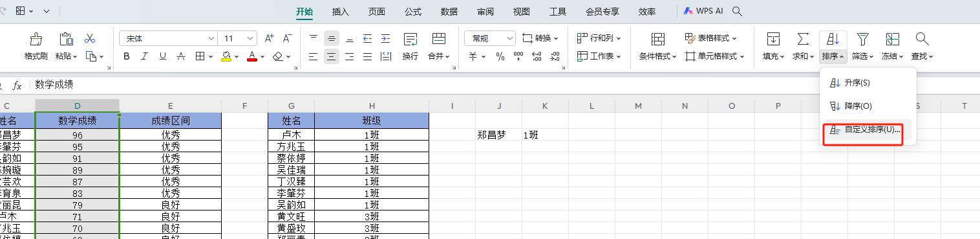Open Rows and Columns (行和列) menu

pos(599,39)
